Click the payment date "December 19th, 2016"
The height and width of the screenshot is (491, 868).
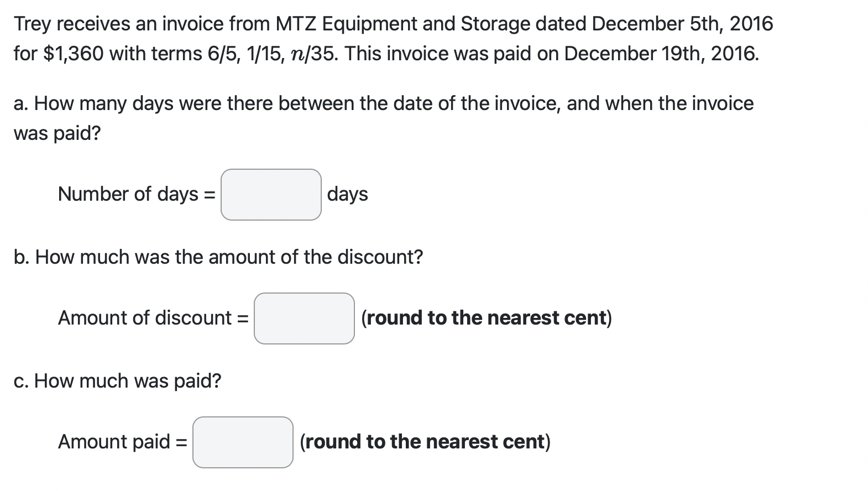661,54
